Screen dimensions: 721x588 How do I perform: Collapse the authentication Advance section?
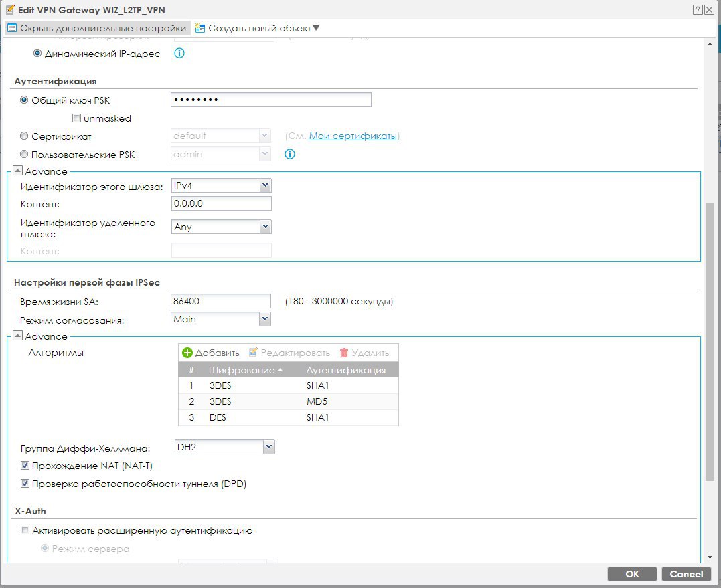pyautogui.click(x=17, y=171)
